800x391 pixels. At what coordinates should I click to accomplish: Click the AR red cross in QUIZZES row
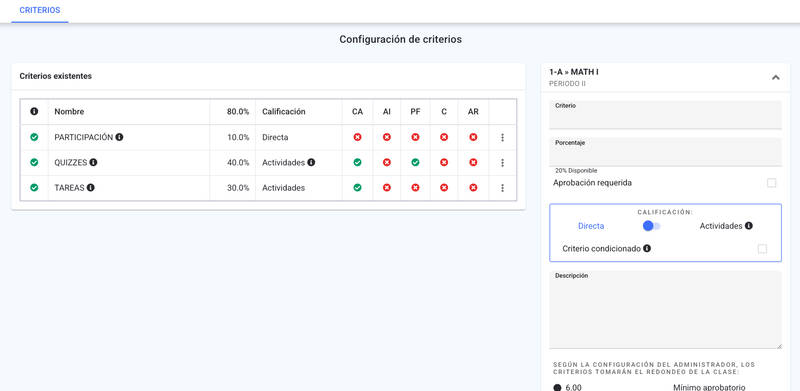pyautogui.click(x=473, y=162)
